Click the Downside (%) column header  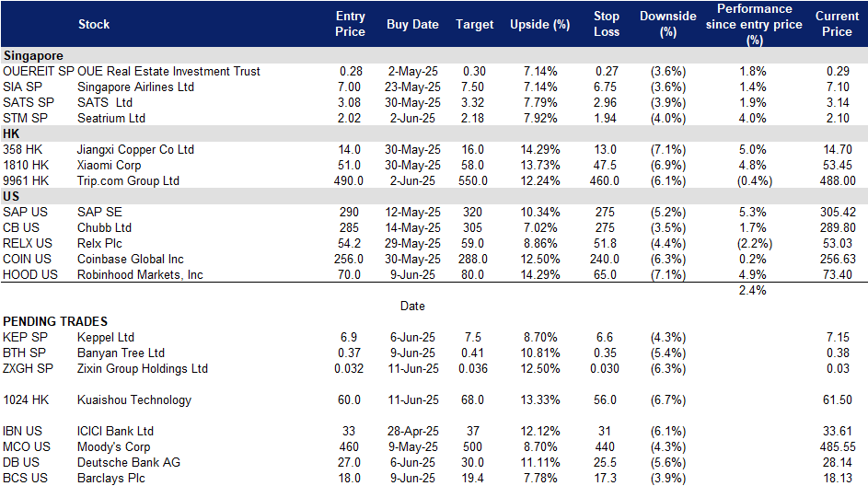667,24
